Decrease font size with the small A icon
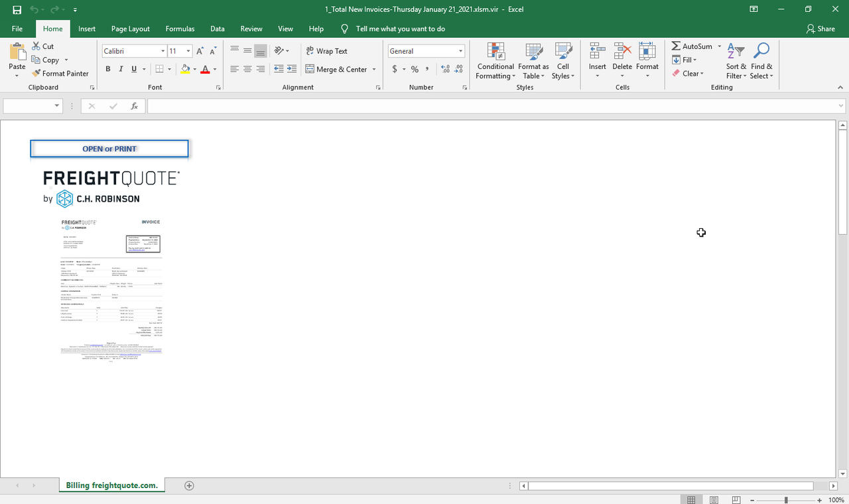Viewport: 849px width, 504px height. [x=213, y=51]
